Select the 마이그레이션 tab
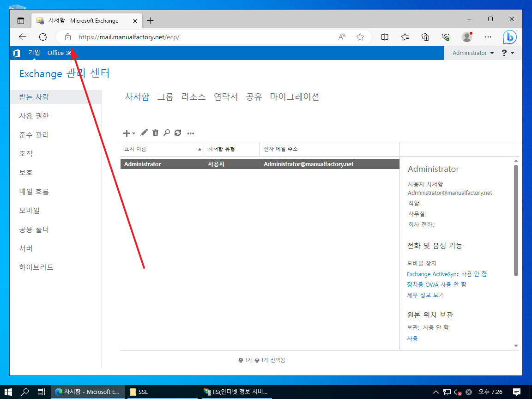 click(x=295, y=97)
